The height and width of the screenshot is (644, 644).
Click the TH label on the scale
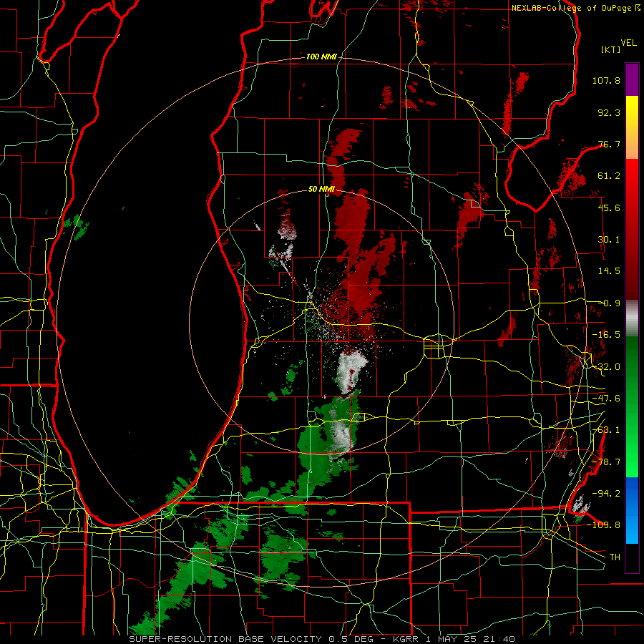click(x=615, y=557)
